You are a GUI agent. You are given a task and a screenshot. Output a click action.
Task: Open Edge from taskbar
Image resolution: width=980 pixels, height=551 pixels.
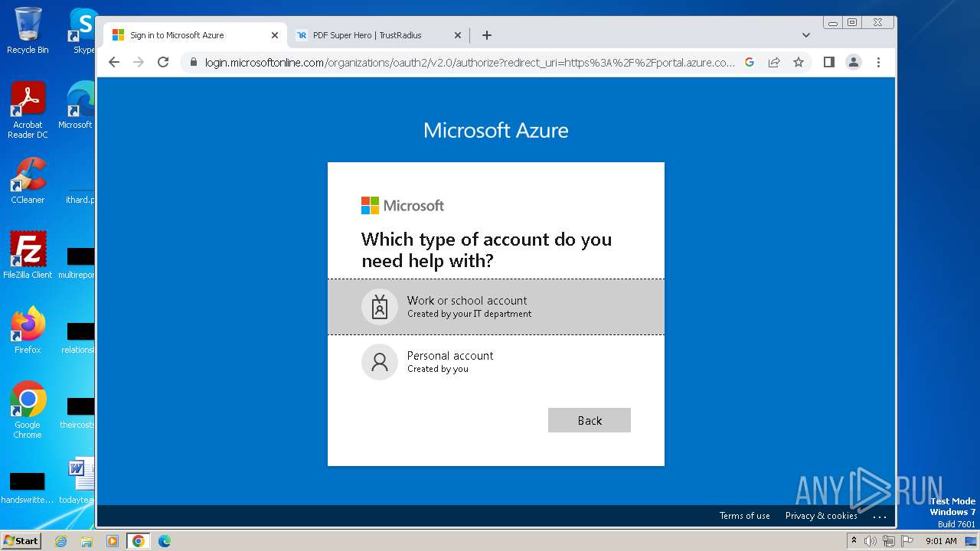point(165,541)
